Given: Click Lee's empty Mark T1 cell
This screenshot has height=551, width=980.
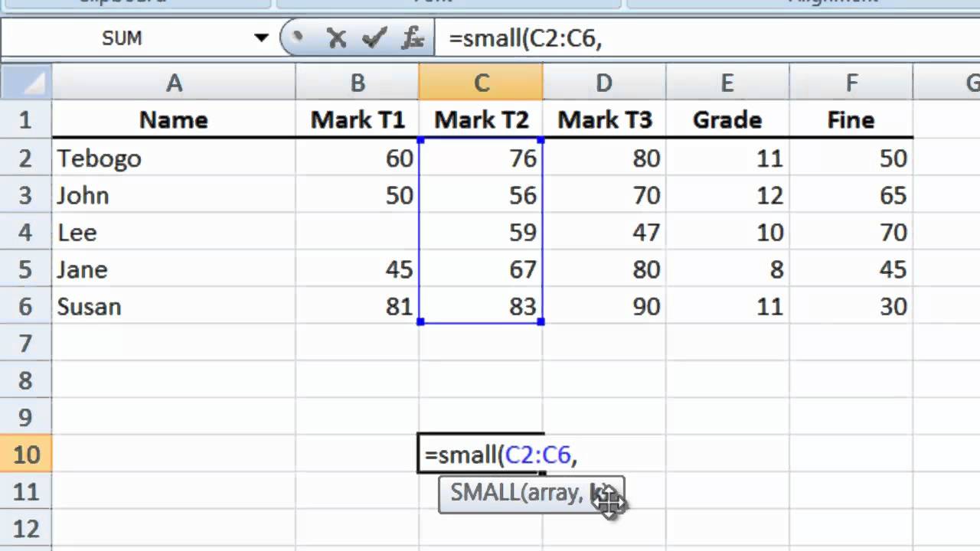Looking at the screenshot, I should click(x=358, y=232).
